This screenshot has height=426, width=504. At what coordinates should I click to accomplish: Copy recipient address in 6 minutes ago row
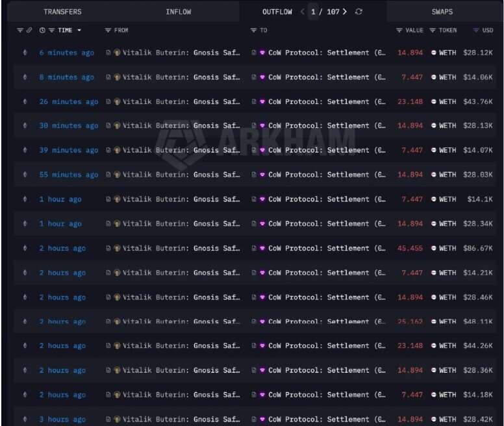pyautogui.click(x=254, y=53)
